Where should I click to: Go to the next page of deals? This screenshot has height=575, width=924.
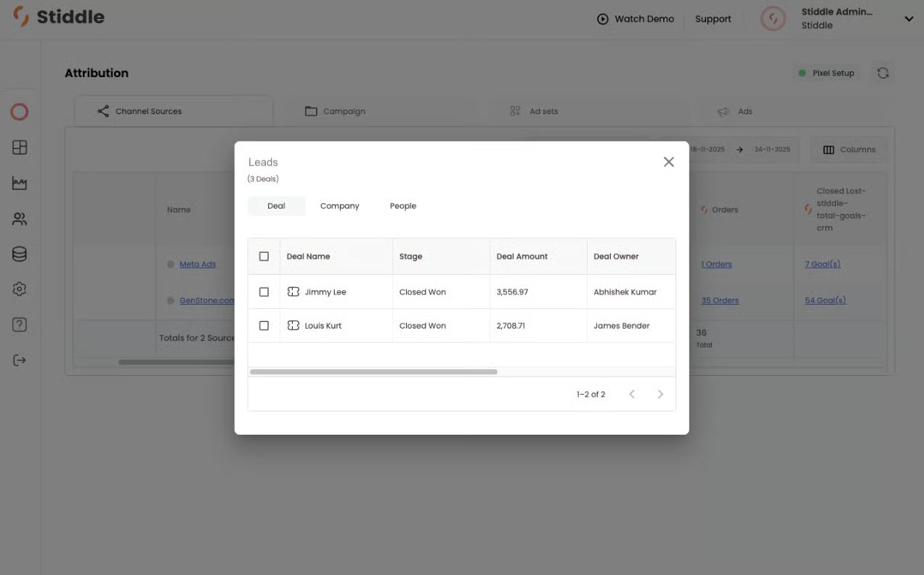[x=660, y=394]
